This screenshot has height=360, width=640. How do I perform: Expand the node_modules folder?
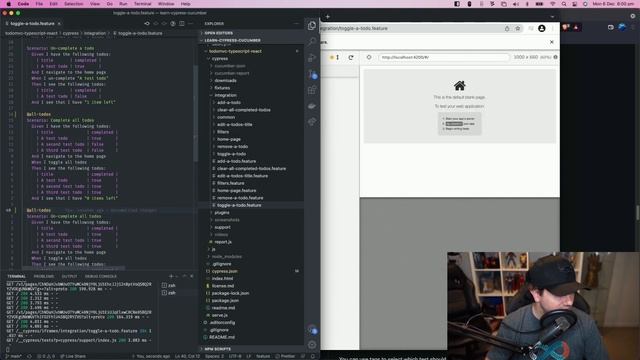point(227,257)
